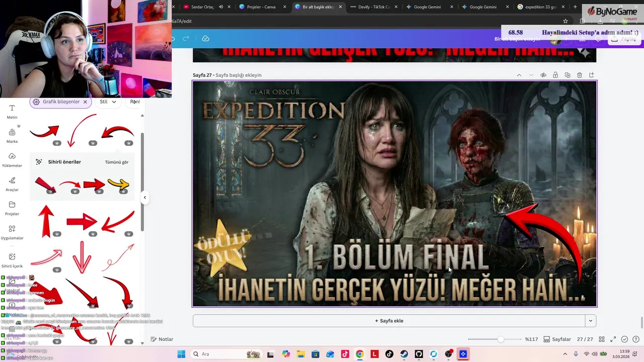Collapse the side panel with the chevron handle
Viewport: 644px width, 362px height.
pos(145,198)
